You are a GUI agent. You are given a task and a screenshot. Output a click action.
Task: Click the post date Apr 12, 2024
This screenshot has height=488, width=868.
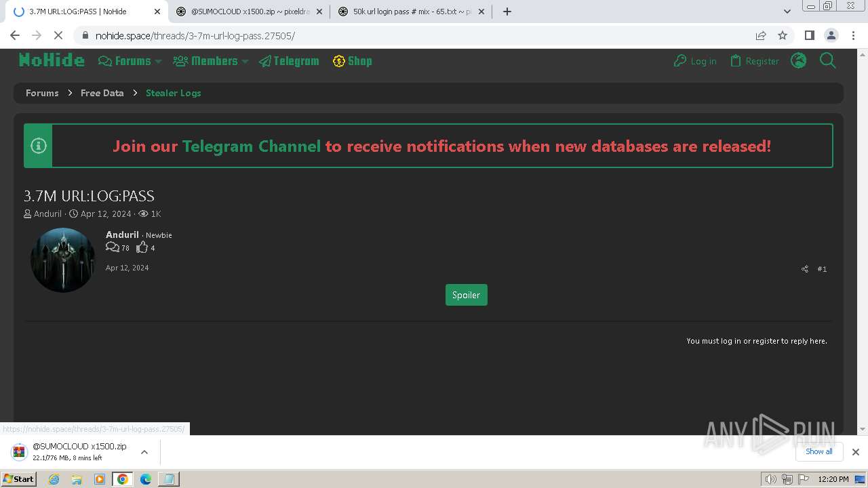point(127,268)
